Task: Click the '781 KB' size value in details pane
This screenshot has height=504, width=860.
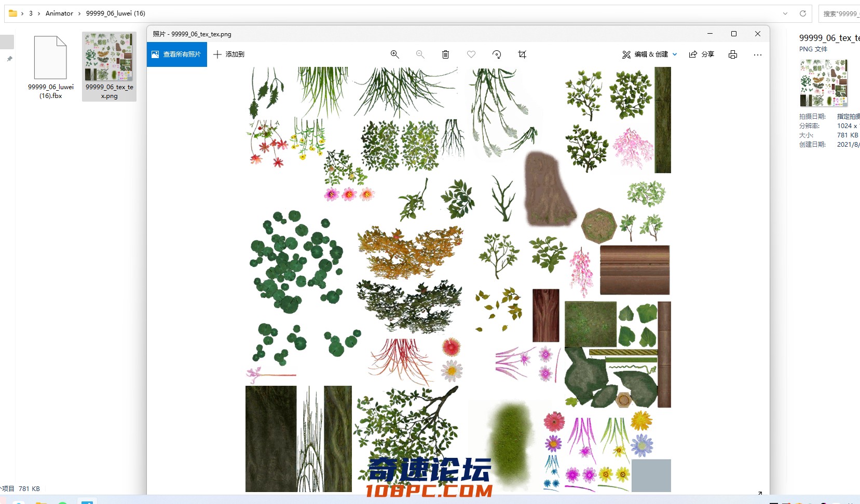Action: pyautogui.click(x=848, y=135)
